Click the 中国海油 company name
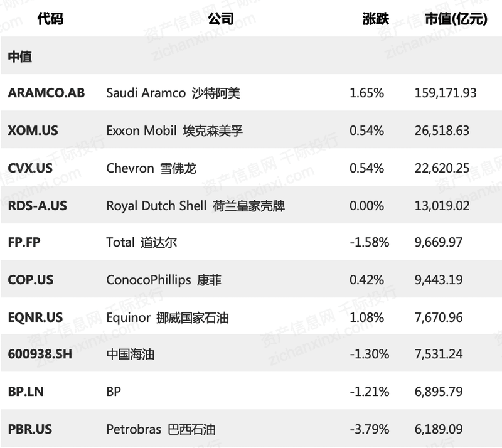Image resolution: width=502 pixels, height=448 pixels. coord(131,354)
